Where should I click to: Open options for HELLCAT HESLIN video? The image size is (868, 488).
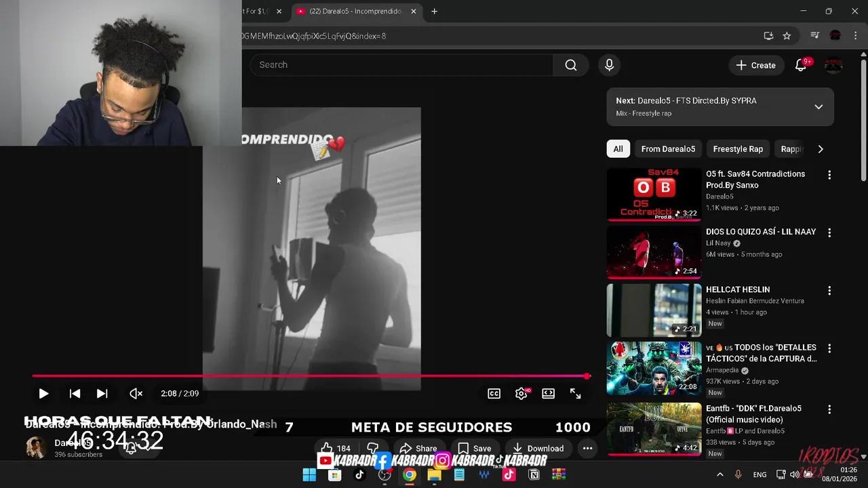[829, 290]
